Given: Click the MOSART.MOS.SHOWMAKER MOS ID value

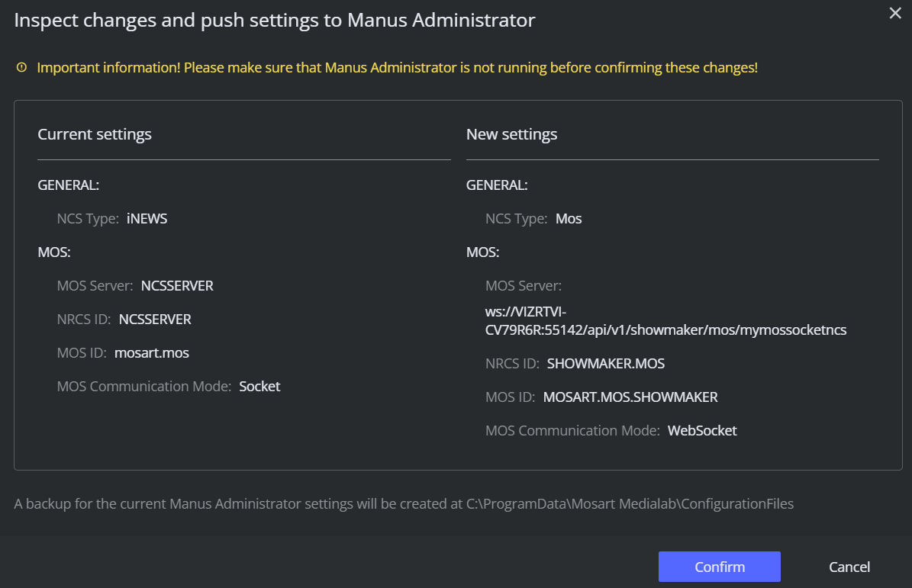Looking at the screenshot, I should (630, 397).
